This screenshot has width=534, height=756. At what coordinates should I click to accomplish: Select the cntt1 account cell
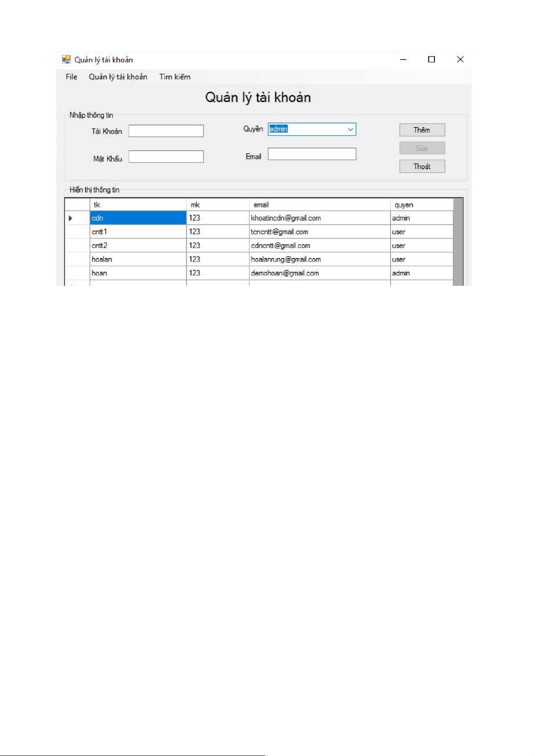pos(138,232)
